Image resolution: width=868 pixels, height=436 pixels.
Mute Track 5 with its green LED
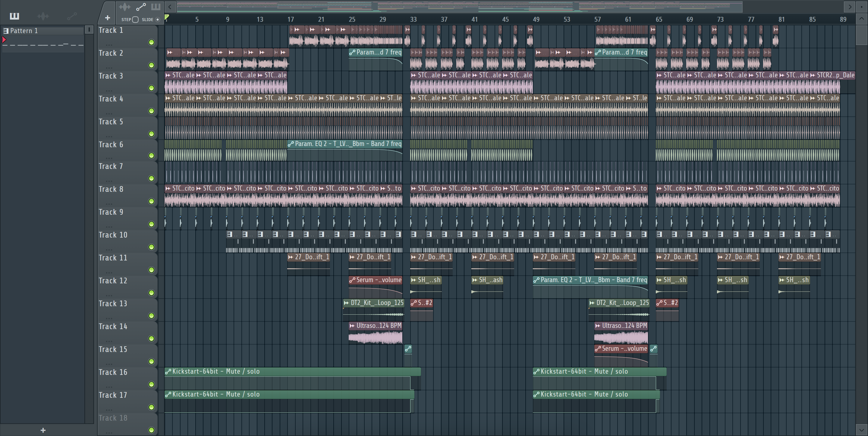click(x=151, y=134)
